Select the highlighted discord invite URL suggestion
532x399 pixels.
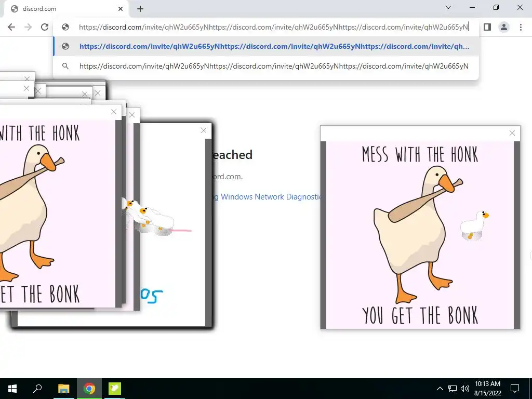pyautogui.click(x=266, y=46)
